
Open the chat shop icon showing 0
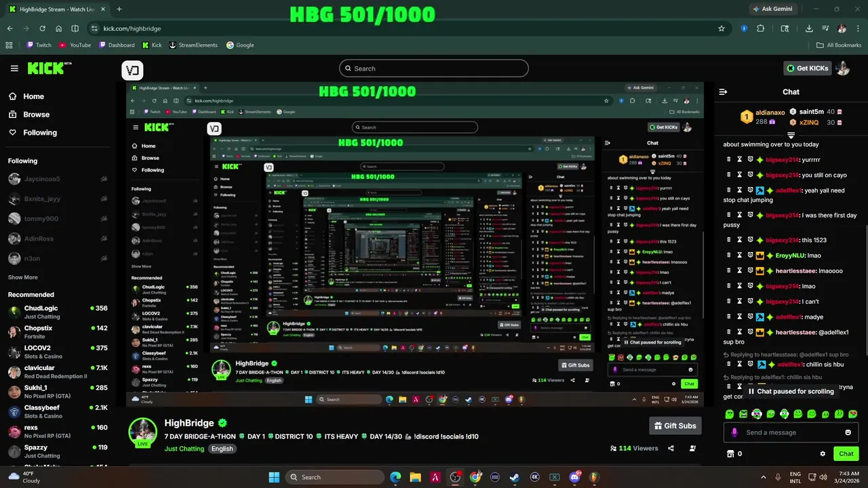734,453
